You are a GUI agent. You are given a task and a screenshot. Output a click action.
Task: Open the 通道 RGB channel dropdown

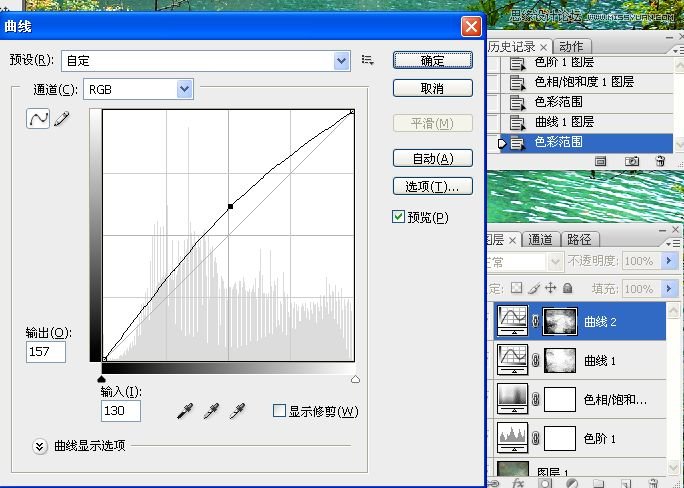coord(185,89)
